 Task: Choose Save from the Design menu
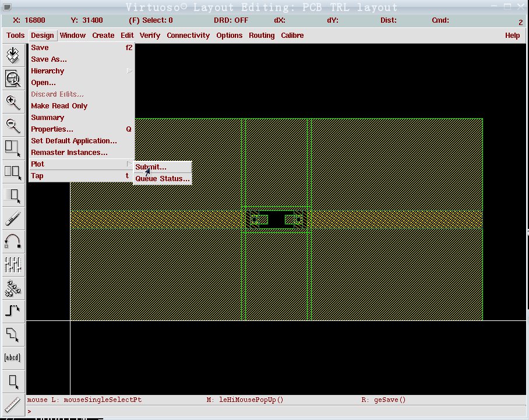(82, 48)
